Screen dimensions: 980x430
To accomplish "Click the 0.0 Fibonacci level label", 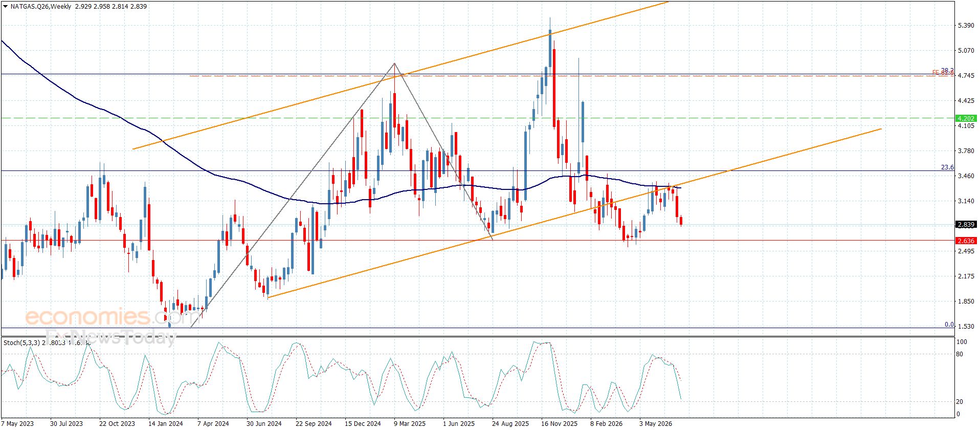I will coord(949,325).
